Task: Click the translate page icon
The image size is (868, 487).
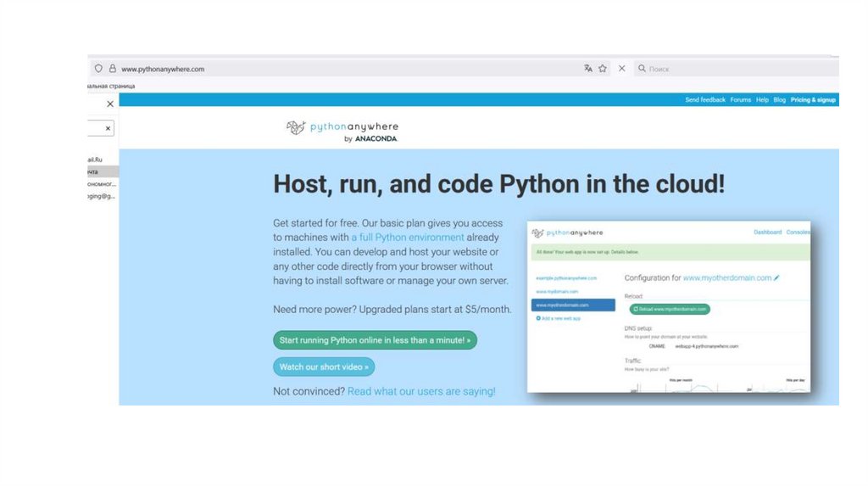Action: point(588,68)
